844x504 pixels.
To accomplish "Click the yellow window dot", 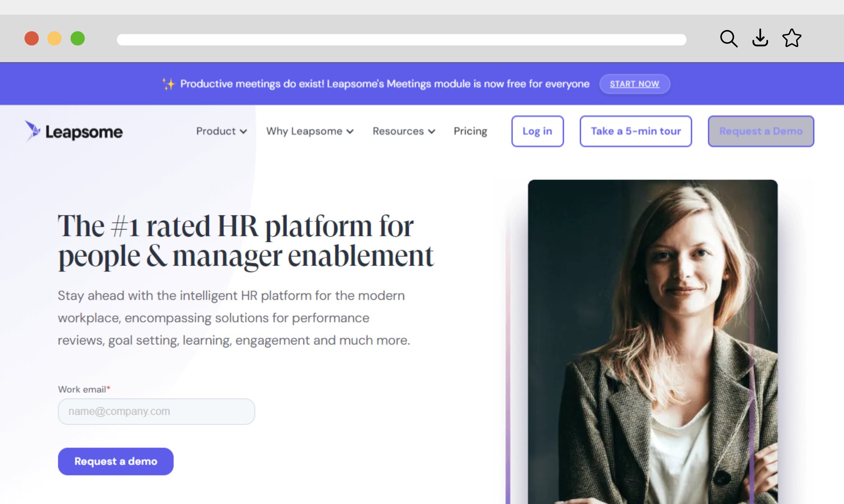I will click(55, 39).
